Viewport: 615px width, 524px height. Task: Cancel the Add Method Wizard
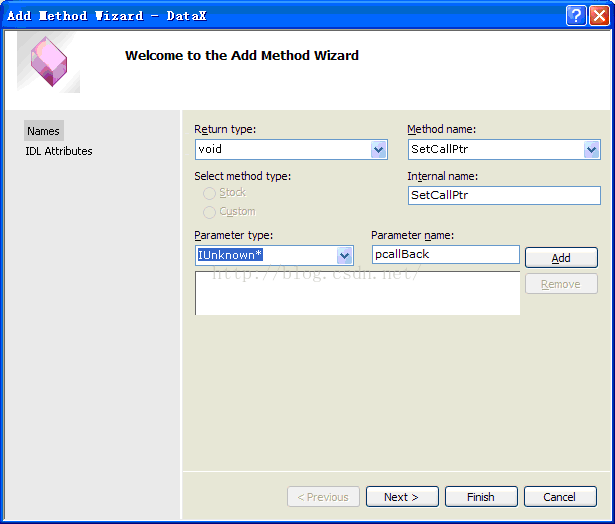coord(560,497)
